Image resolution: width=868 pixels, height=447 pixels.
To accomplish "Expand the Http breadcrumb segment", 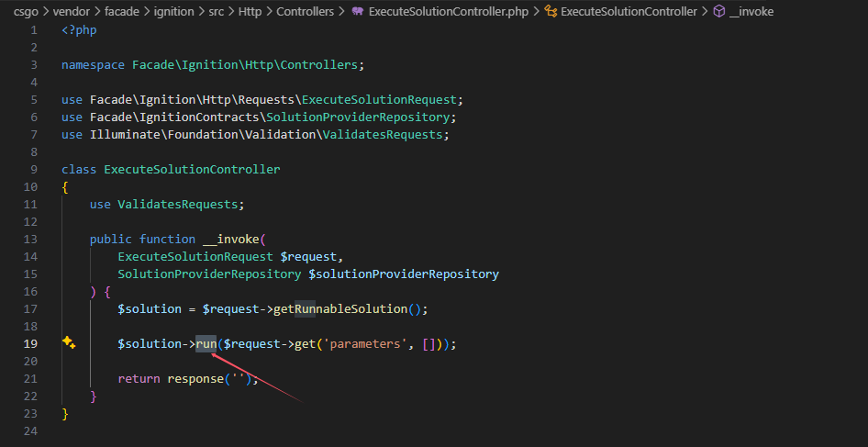I will pos(250,12).
